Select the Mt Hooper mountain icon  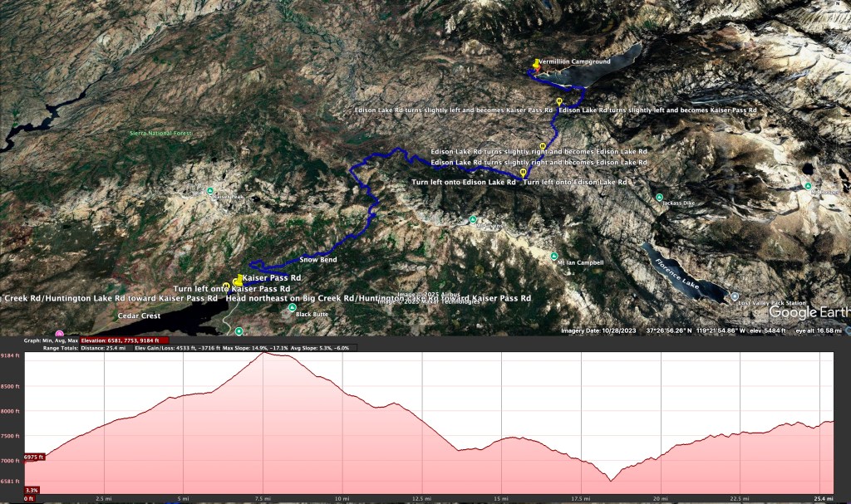click(807, 185)
